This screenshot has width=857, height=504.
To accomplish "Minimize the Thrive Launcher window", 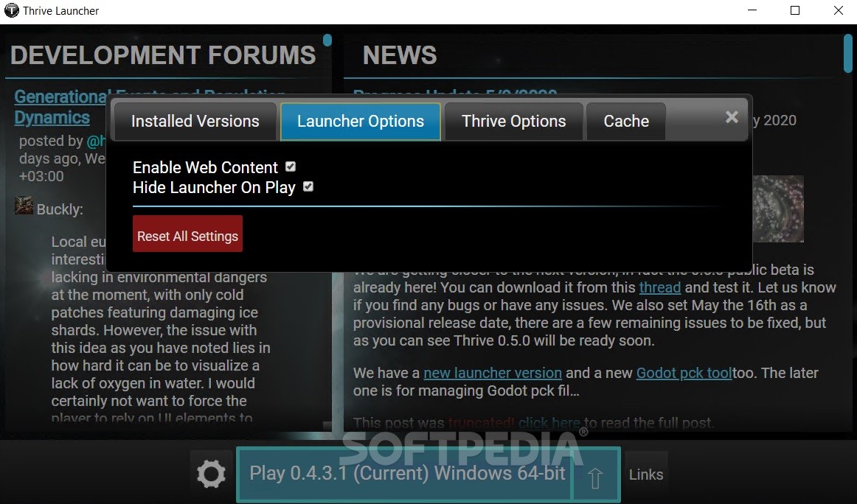I will tap(752, 11).
